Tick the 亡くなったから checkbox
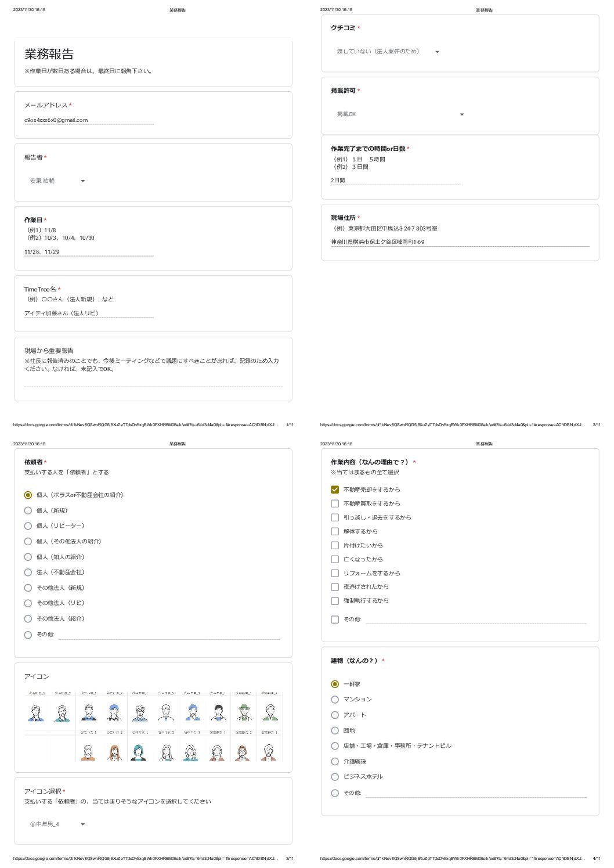 335,559
